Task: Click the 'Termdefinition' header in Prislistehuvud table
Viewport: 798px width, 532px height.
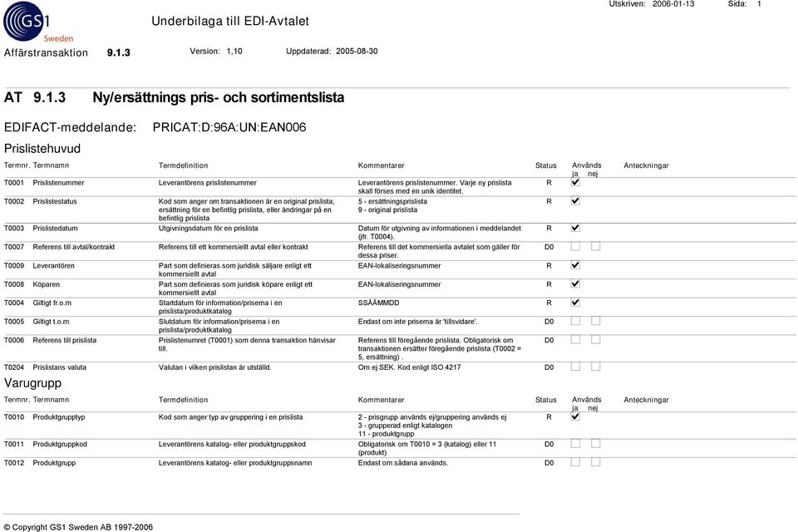Action: (x=183, y=165)
